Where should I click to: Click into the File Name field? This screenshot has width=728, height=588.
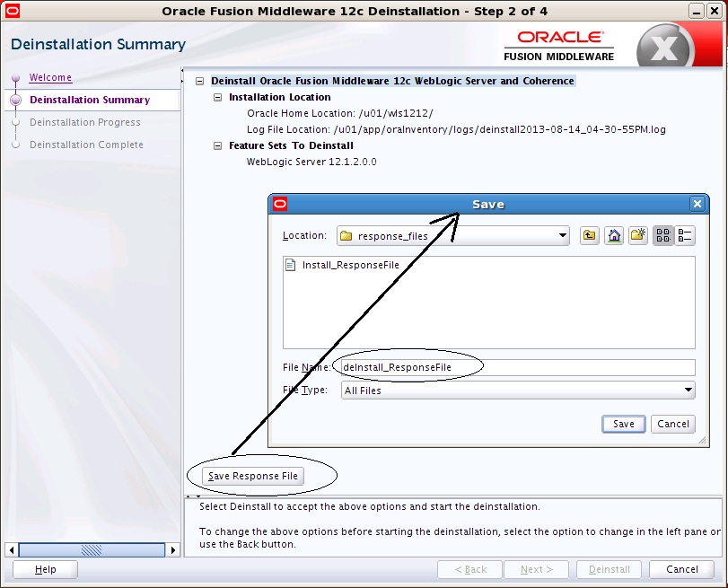pos(518,367)
